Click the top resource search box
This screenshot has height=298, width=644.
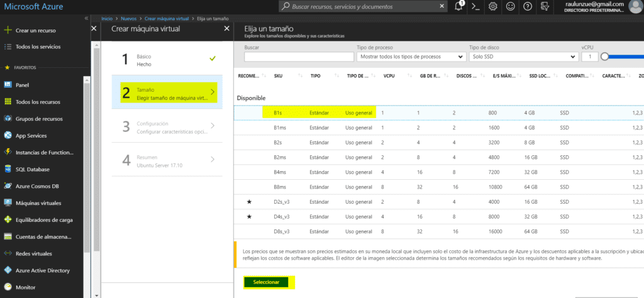[x=364, y=6]
